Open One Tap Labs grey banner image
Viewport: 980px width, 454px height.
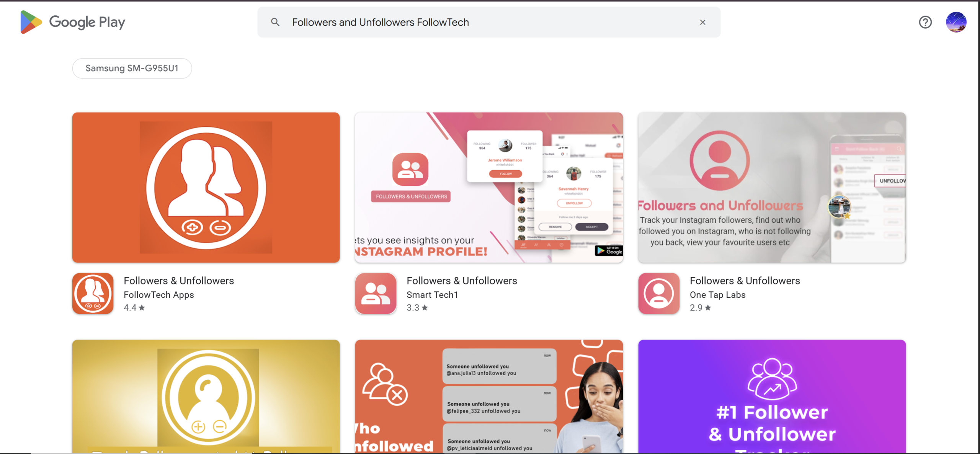tap(772, 187)
